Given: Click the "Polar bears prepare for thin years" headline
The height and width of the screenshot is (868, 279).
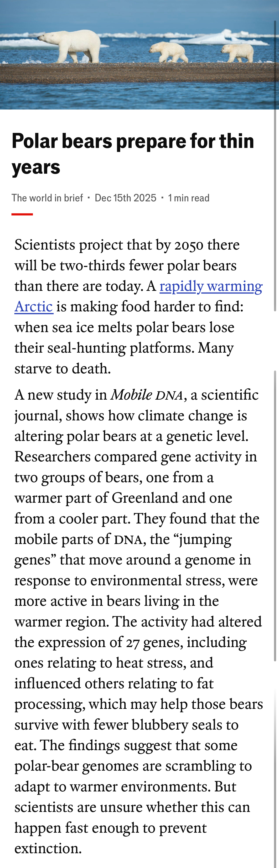Looking at the screenshot, I should click(x=133, y=154).
